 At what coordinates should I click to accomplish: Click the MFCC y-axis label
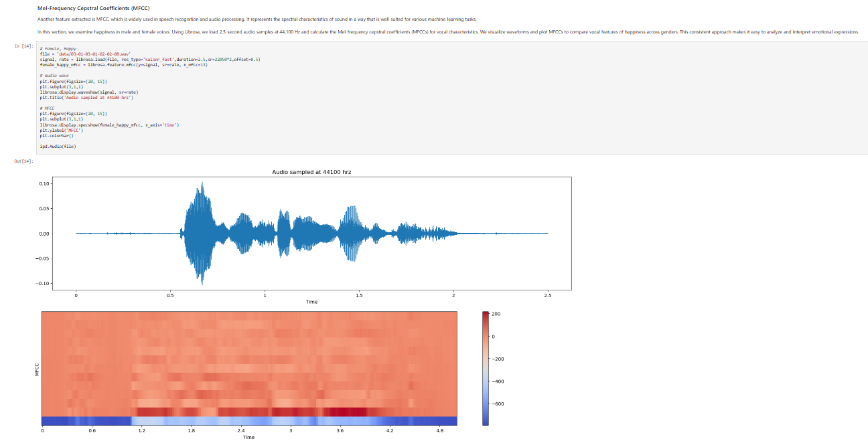tap(38, 369)
